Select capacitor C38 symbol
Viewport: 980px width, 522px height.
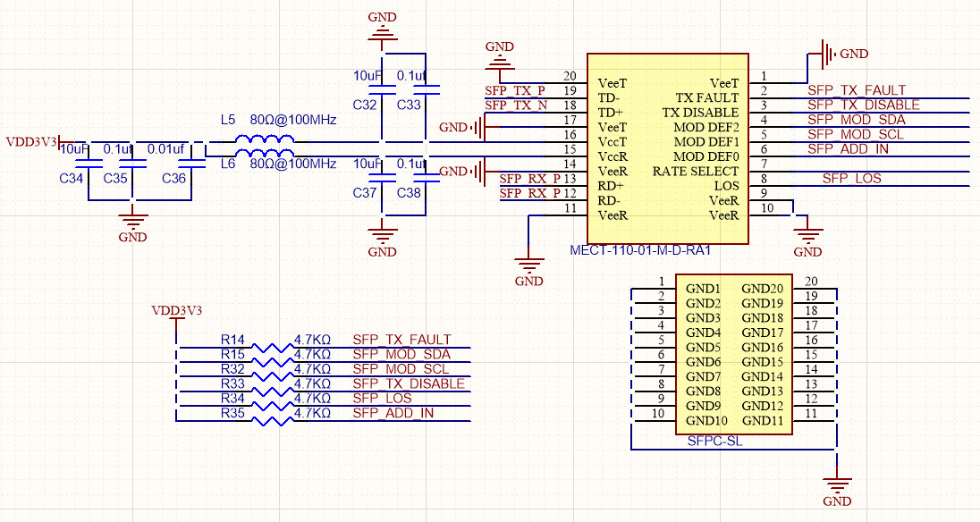tap(426, 179)
